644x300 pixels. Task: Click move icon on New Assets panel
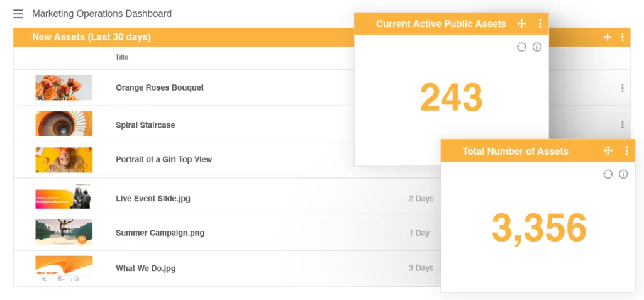point(608,38)
